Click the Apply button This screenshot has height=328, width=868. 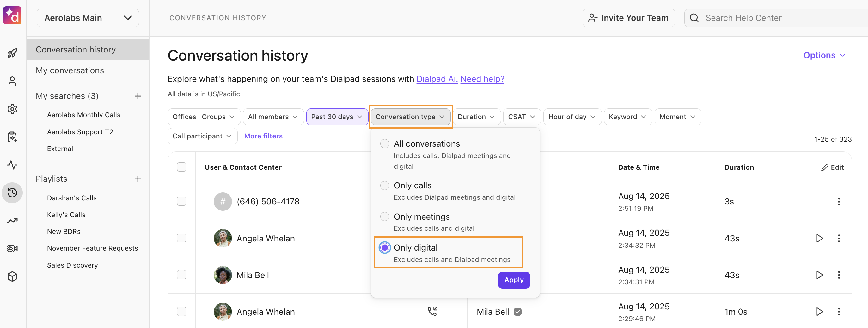tap(514, 280)
